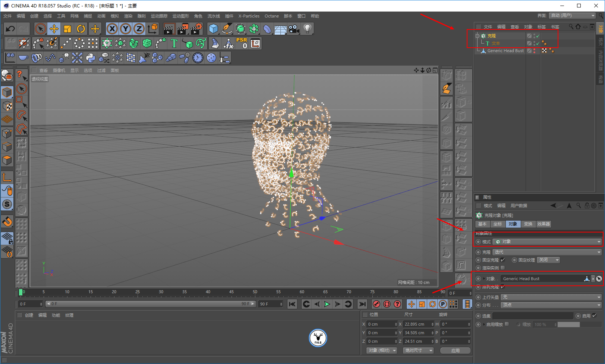Toggle the 启用 checkbox beside 选集
The image size is (605, 364).
[x=594, y=316]
